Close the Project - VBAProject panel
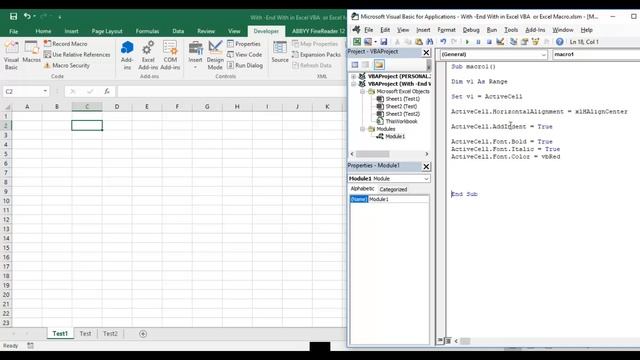Viewport: 640px width, 360px height. tap(426, 52)
